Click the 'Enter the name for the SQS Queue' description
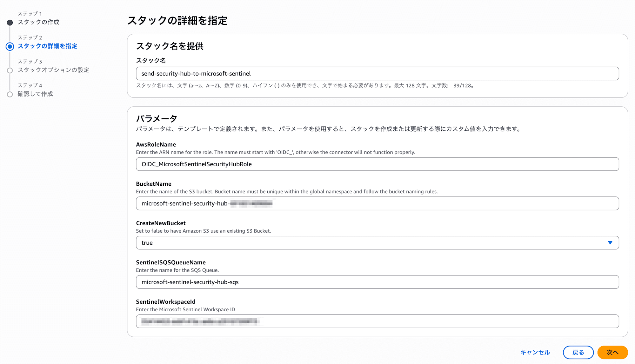Screen dimensions: 635x364 (177, 270)
